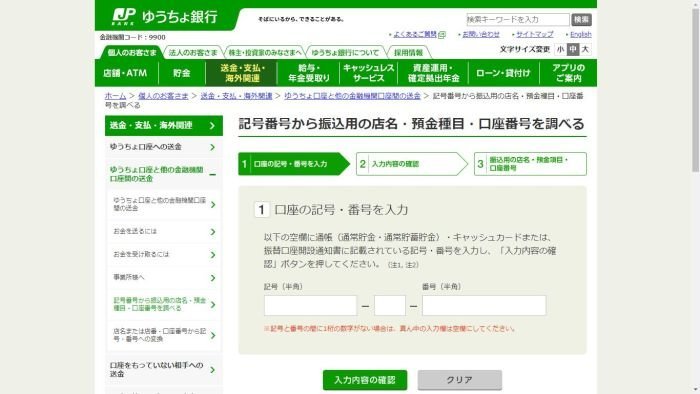
Task: Open the アプリのご案内 menu
Action: pyautogui.click(x=568, y=73)
